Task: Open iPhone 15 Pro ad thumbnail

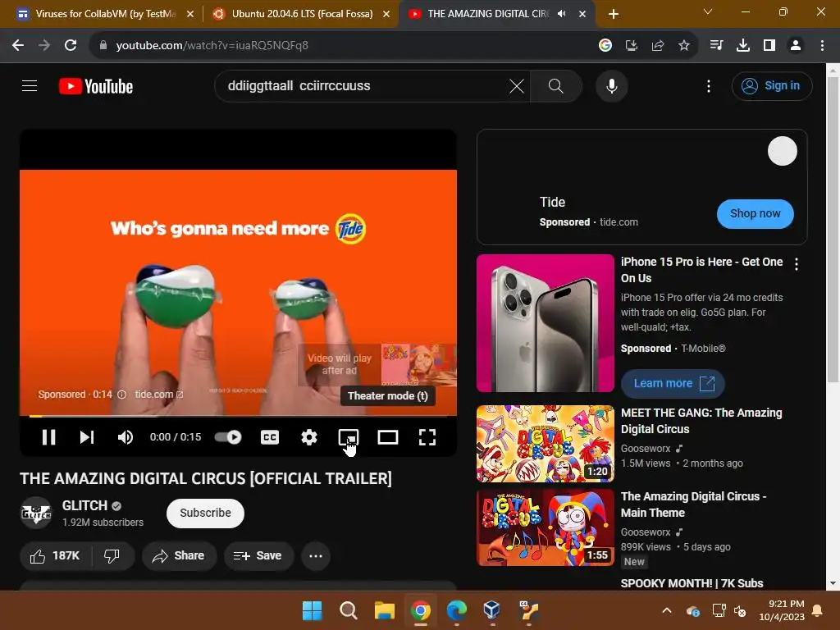Action: (x=545, y=323)
